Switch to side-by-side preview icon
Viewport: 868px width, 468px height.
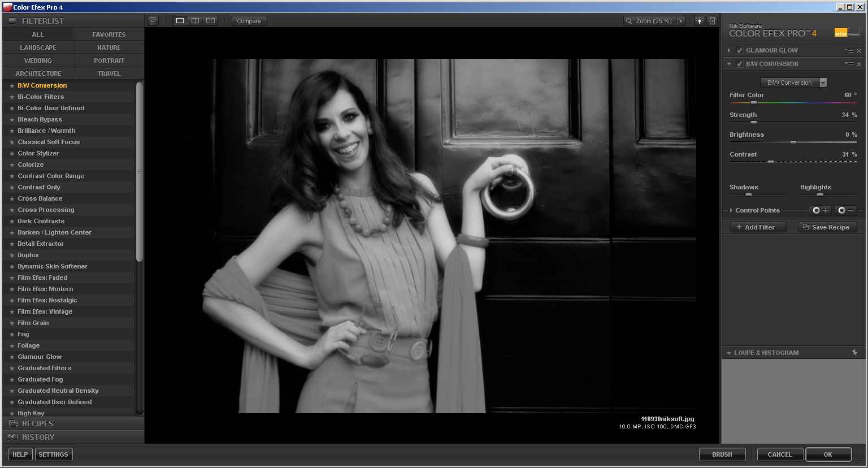point(210,21)
